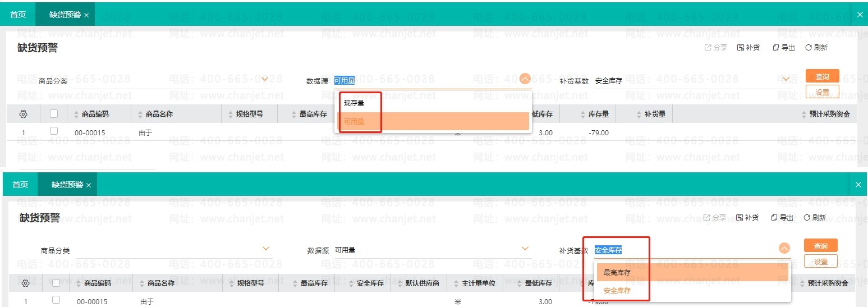The image size is (868, 307).
Task: Open column settings gear in upper table
Action: (23, 114)
